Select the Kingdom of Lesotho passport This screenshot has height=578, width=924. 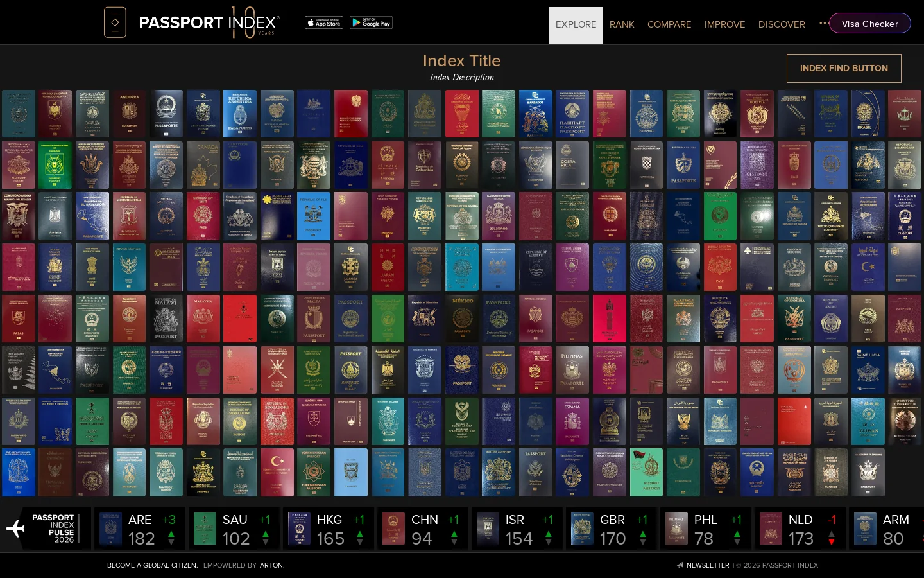tap(794, 267)
